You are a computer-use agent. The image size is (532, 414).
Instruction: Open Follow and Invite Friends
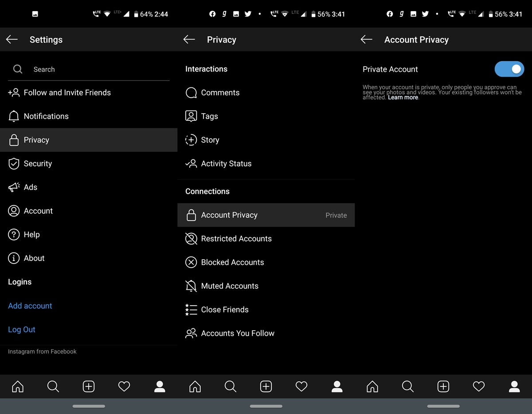click(x=89, y=93)
